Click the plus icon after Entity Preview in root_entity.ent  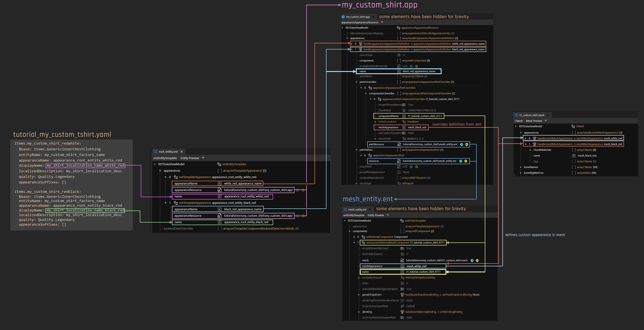click(203, 158)
